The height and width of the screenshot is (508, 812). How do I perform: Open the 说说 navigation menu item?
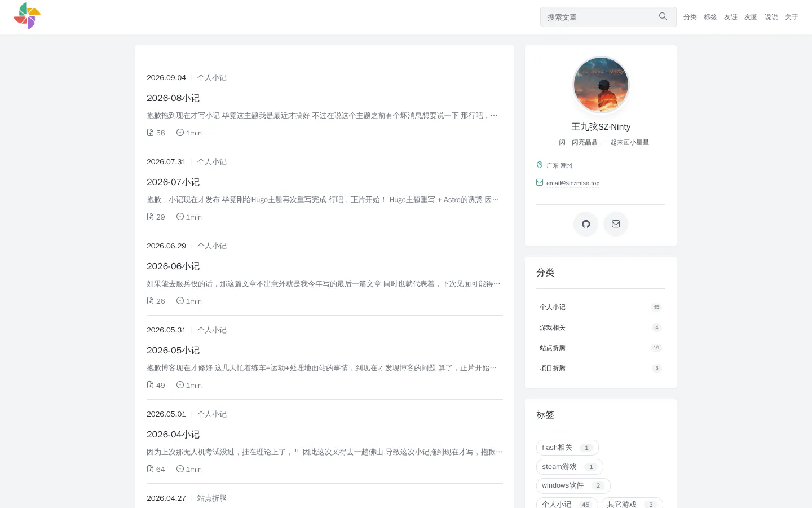coord(771,17)
